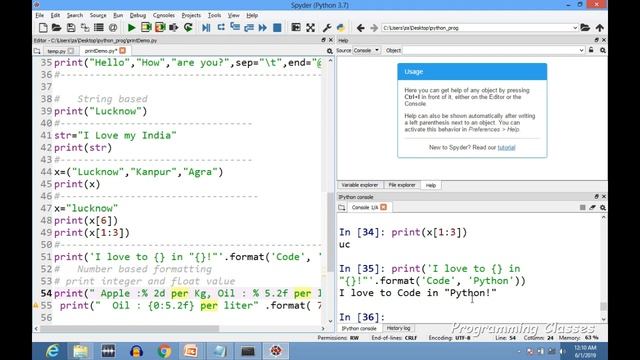Close the printDemo.py tab
The width and height of the screenshot is (640, 360).
(122, 51)
